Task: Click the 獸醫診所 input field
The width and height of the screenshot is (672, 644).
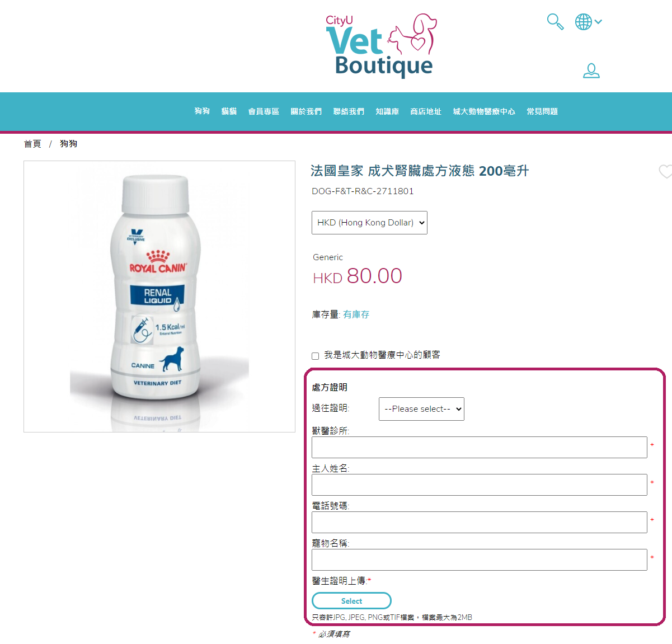Action: [x=480, y=448]
